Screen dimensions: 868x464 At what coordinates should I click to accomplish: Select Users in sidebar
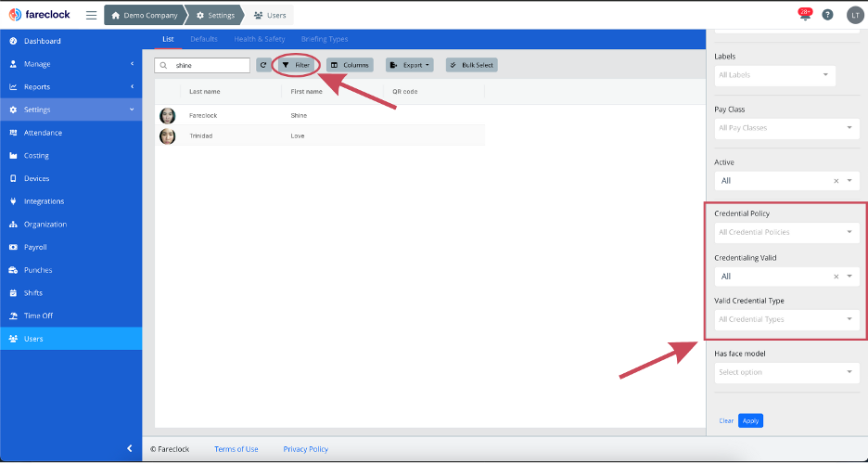70,339
